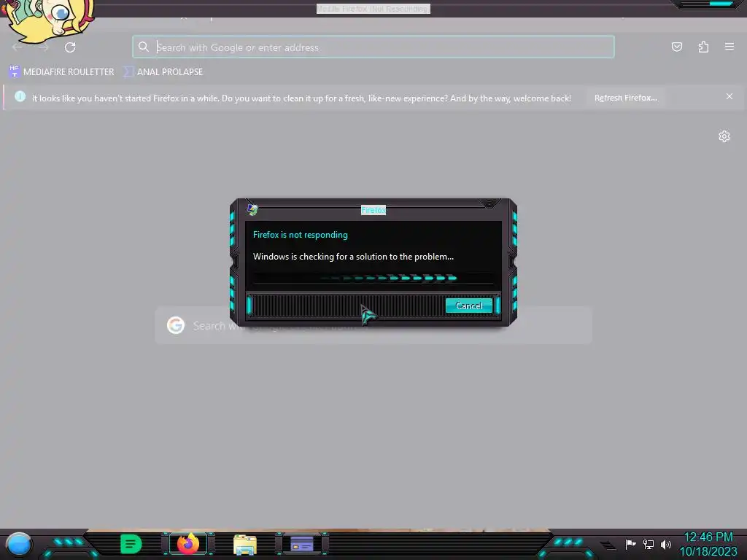Click the Firefox reload page icon
This screenshot has width=747, height=560.
click(x=70, y=47)
